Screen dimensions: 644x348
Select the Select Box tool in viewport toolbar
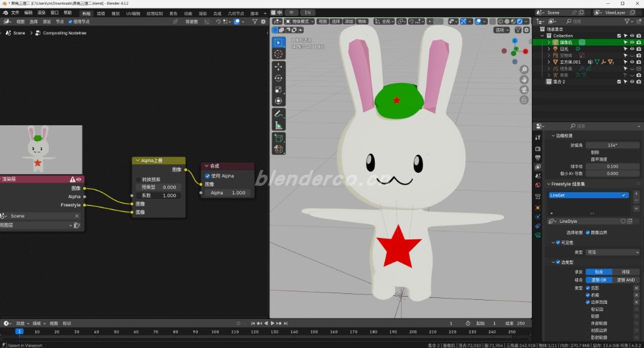click(x=278, y=43)
